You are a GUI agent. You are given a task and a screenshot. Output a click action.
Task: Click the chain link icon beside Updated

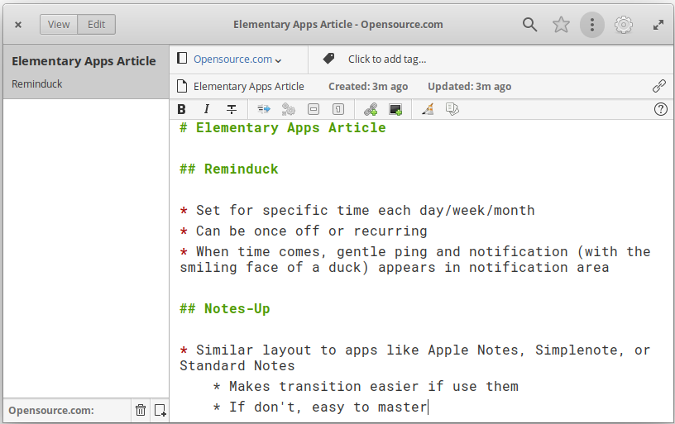[x=659, y=86]
